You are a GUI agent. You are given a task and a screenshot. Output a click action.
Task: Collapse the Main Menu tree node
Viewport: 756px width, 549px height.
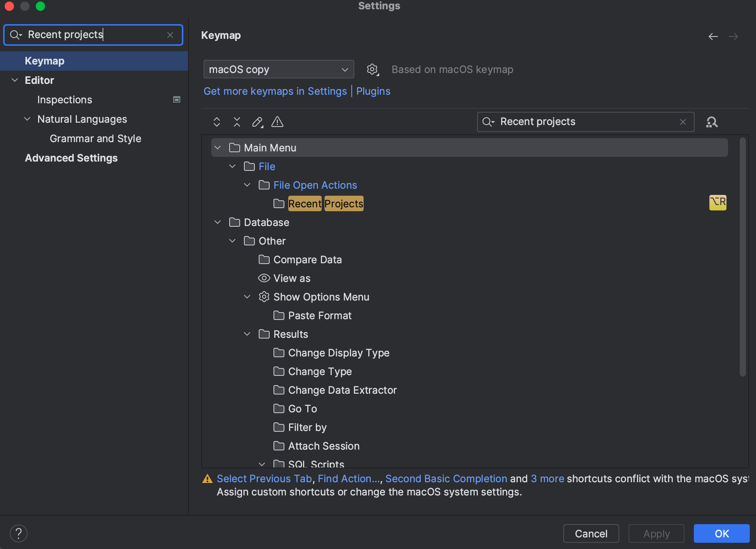pos(218,148)
